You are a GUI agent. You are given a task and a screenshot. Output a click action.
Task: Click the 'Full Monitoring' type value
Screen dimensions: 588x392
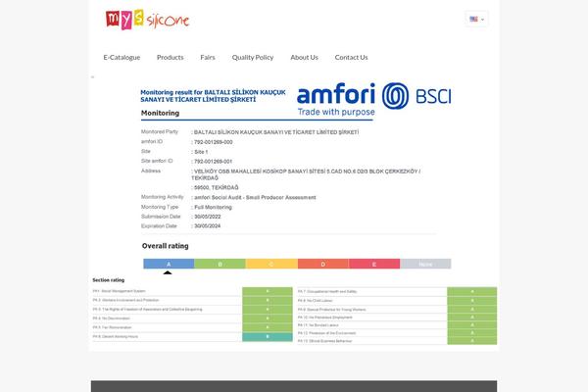(213, 207)
